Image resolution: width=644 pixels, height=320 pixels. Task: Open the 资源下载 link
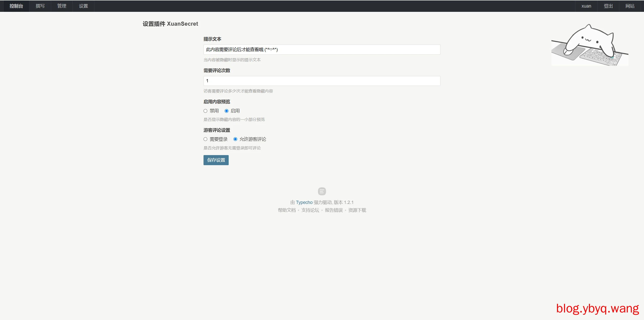pos(357,210)
